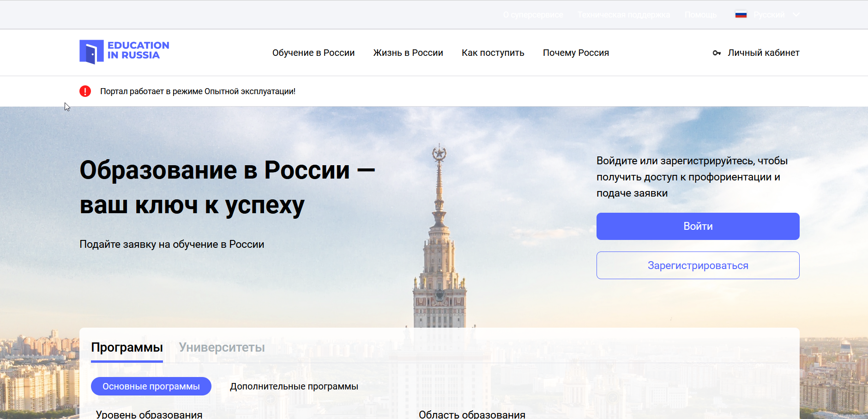The image size is (868, 419).
Task: Click the Уровень образования label
Action: [149, 414]
